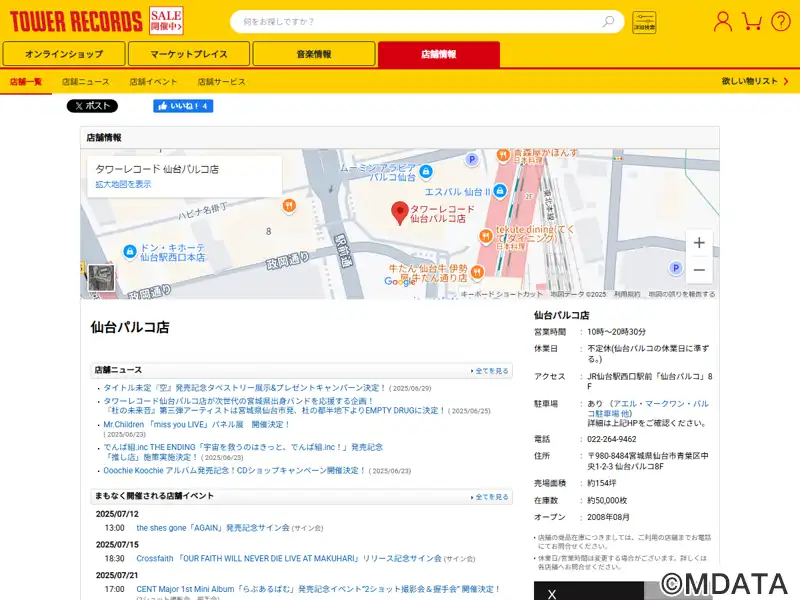
Task: Open the shes gone AGAIN event link
Action: click(x=213, y=528)
